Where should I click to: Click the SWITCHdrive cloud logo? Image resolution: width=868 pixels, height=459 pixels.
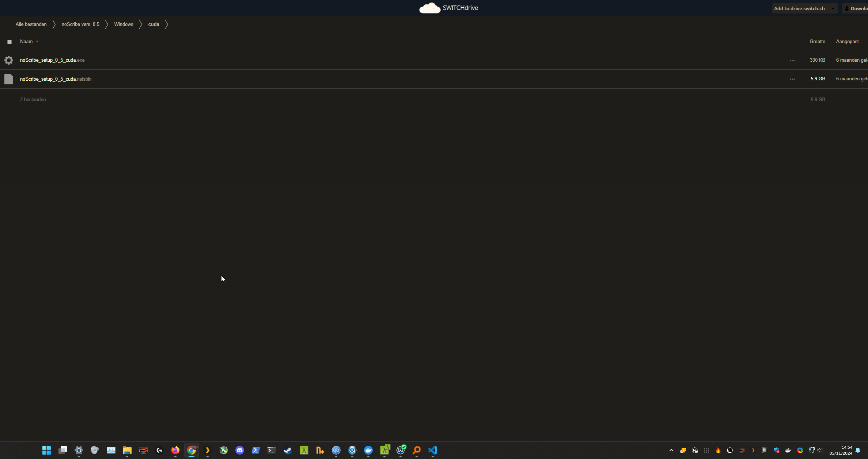(x=429, y=8)
